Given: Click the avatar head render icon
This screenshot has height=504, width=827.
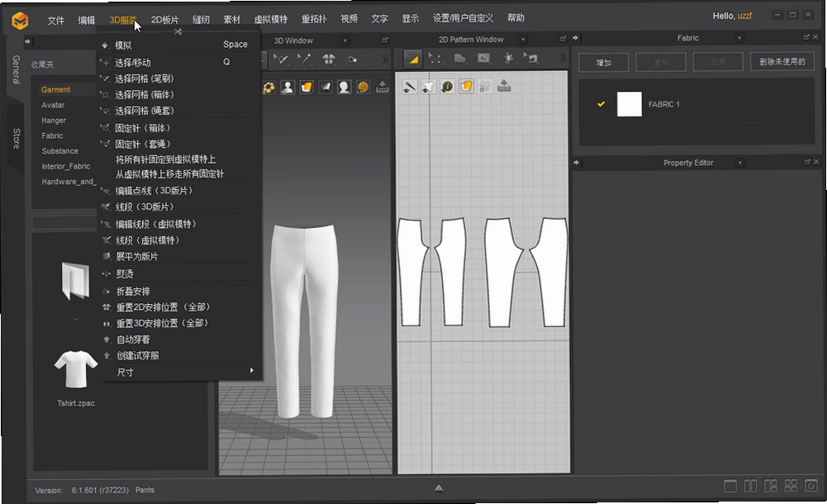Looking at the screenshot, I should pos(344,88).
